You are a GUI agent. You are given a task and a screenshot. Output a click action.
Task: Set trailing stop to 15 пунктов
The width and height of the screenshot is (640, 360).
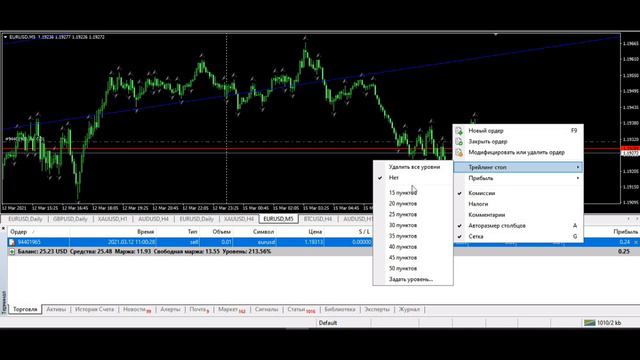[413, 193]
